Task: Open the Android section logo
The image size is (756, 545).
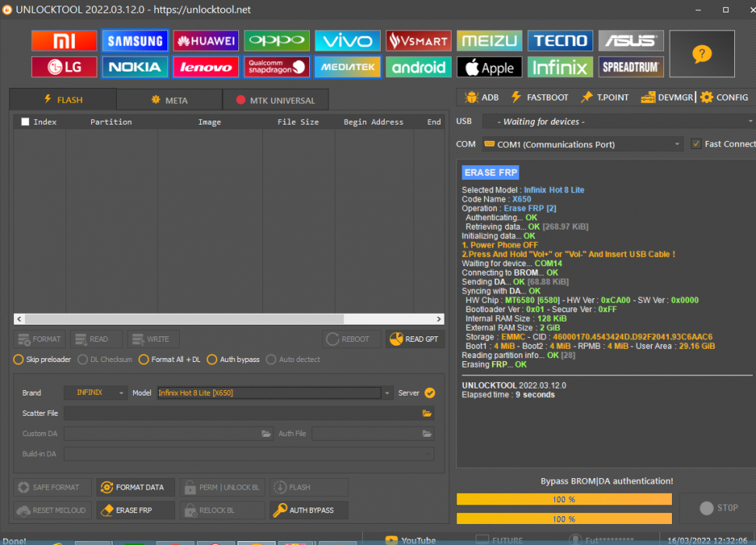Action: tap(419, 67)
